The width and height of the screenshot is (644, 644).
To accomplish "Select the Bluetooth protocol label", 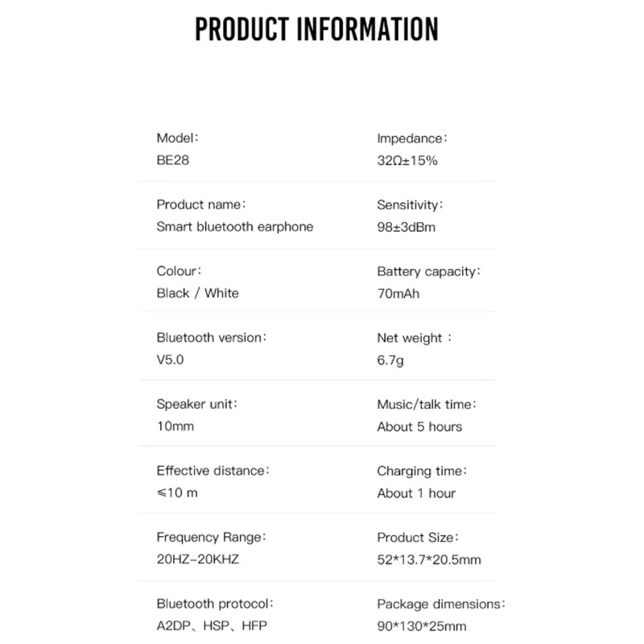I will point(215,604).
